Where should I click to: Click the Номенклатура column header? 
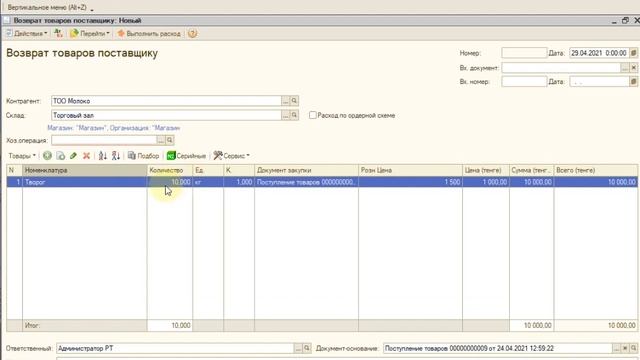(x=84, y=170)
